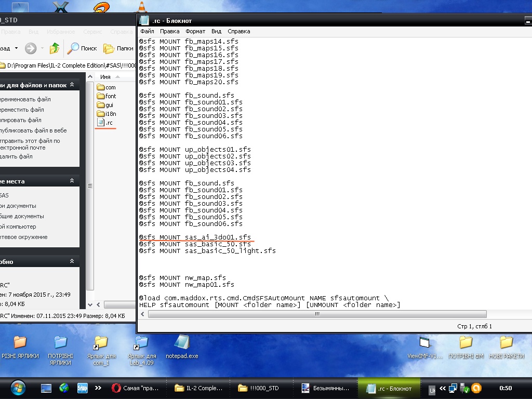The image size is (532, 399).
Task: Click the Forward arrow button in Explorer
Action: [31, 48]
